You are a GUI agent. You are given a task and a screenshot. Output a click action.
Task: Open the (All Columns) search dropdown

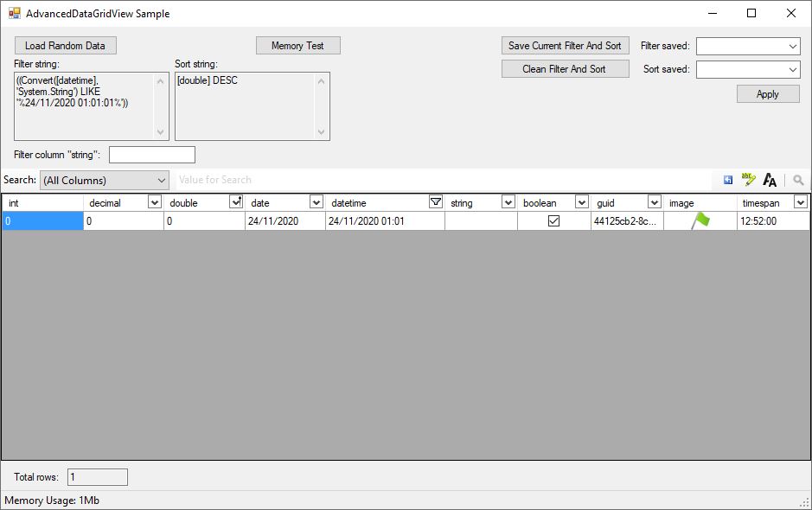(160, 180)
